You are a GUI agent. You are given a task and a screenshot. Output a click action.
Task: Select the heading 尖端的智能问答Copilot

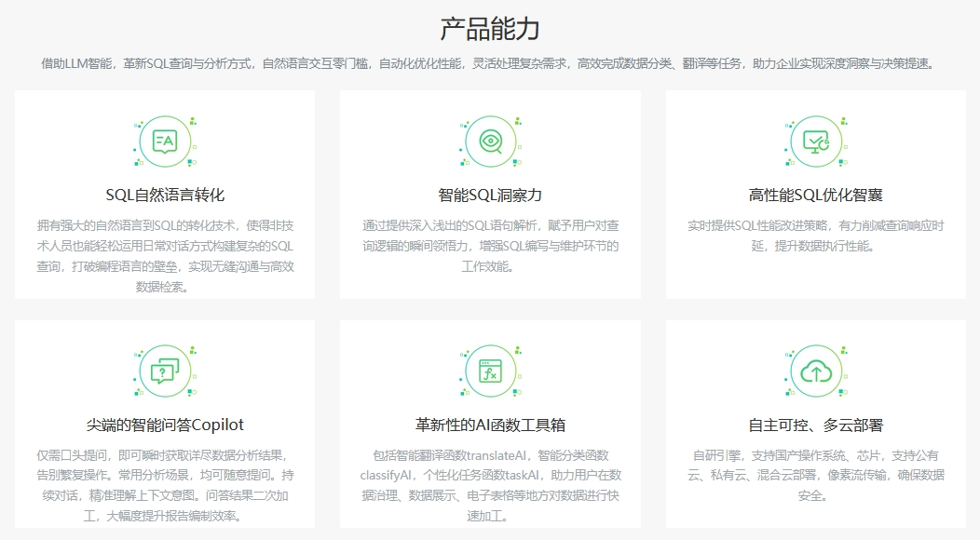pos(165,425)
